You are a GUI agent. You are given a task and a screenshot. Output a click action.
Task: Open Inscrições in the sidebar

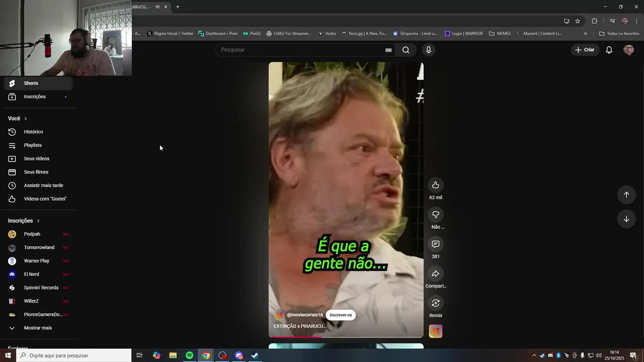click(38, 97)
